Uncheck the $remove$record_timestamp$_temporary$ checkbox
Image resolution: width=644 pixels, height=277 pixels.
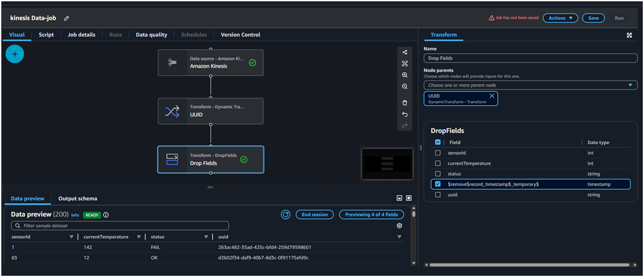(x=438, y=184)
